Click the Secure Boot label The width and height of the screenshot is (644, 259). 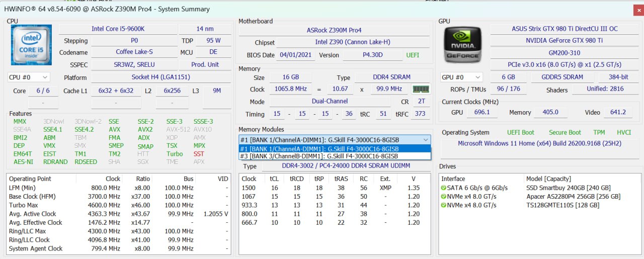click(565, 133)
